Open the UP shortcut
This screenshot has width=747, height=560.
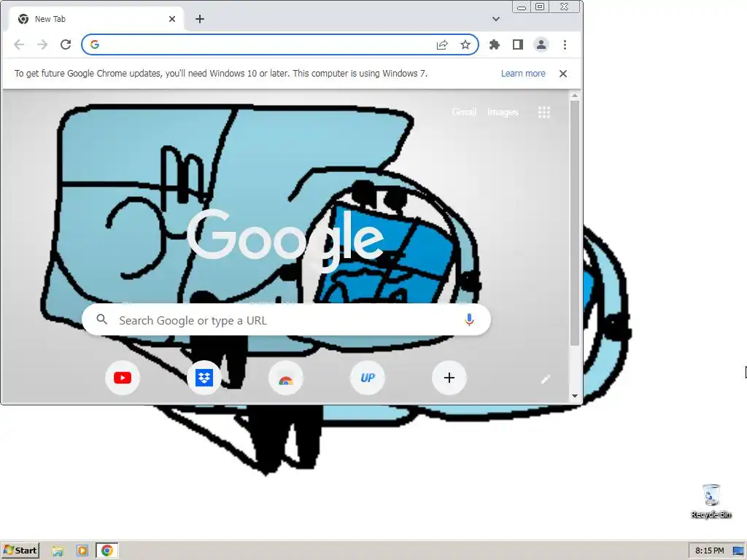click(368, 378)
